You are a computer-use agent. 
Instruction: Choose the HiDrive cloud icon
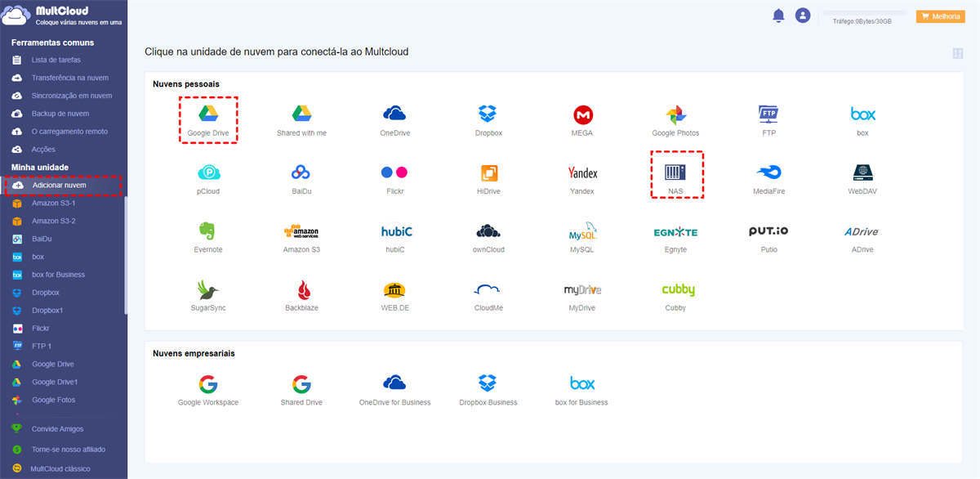488,172
